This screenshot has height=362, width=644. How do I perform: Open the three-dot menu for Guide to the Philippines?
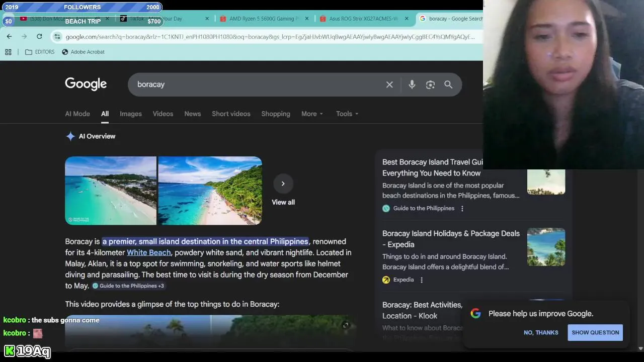point(462,208)
